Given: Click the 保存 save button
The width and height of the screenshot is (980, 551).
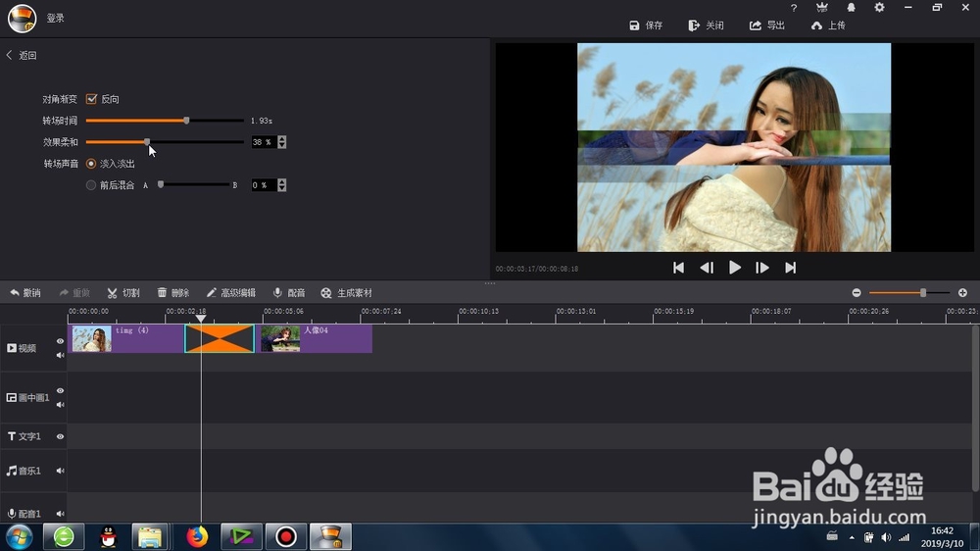Looking at the screenshot, I should coord(646,25).
